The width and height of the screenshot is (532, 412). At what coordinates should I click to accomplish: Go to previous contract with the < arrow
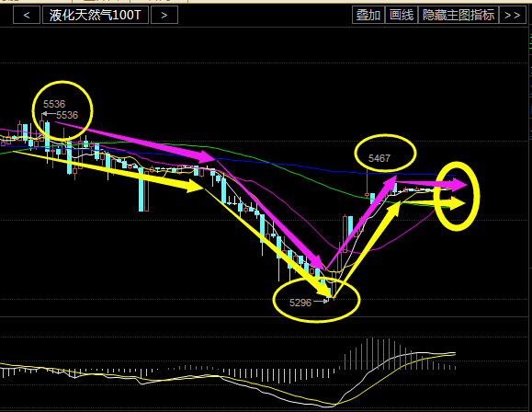coord(27,16)
